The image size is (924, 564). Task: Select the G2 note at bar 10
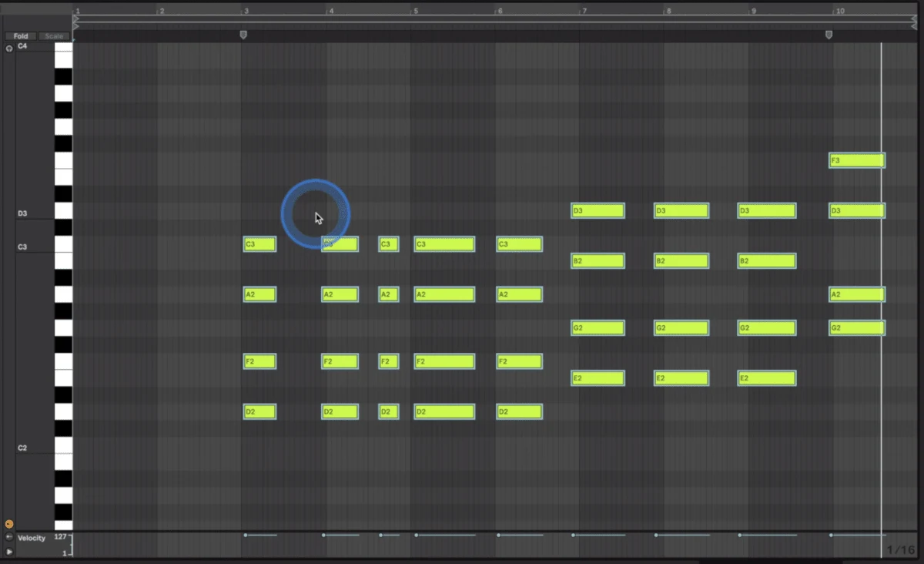click(x=857, y=328)
